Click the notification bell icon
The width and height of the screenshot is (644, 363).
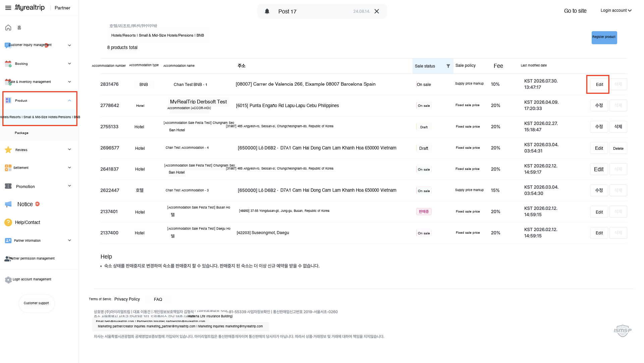coord(267,11)
